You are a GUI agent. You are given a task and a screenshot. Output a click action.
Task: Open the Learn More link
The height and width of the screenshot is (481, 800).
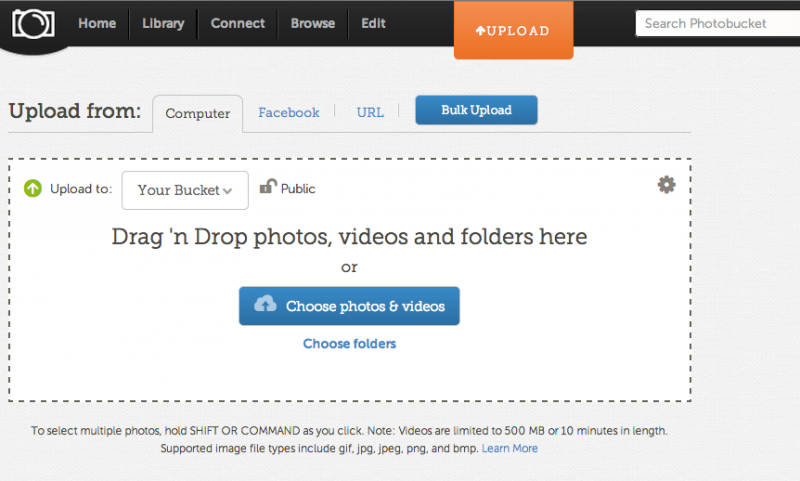click(510, 448)
